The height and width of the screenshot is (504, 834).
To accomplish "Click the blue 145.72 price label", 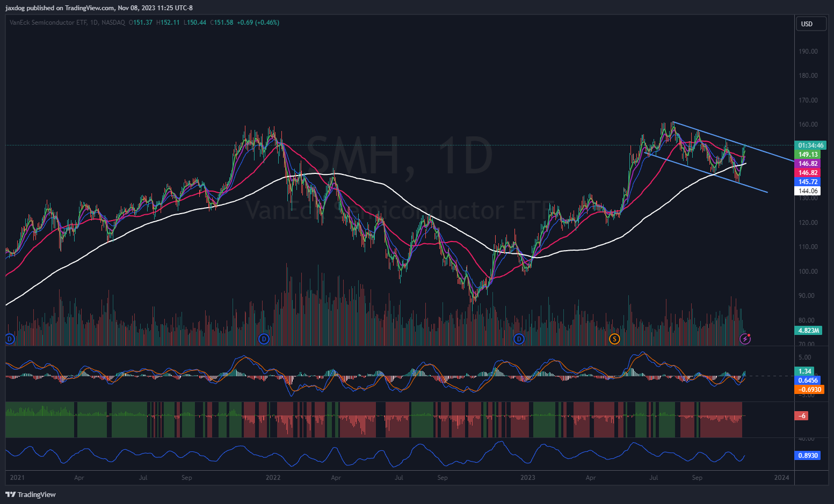I will tap(808, 182).
